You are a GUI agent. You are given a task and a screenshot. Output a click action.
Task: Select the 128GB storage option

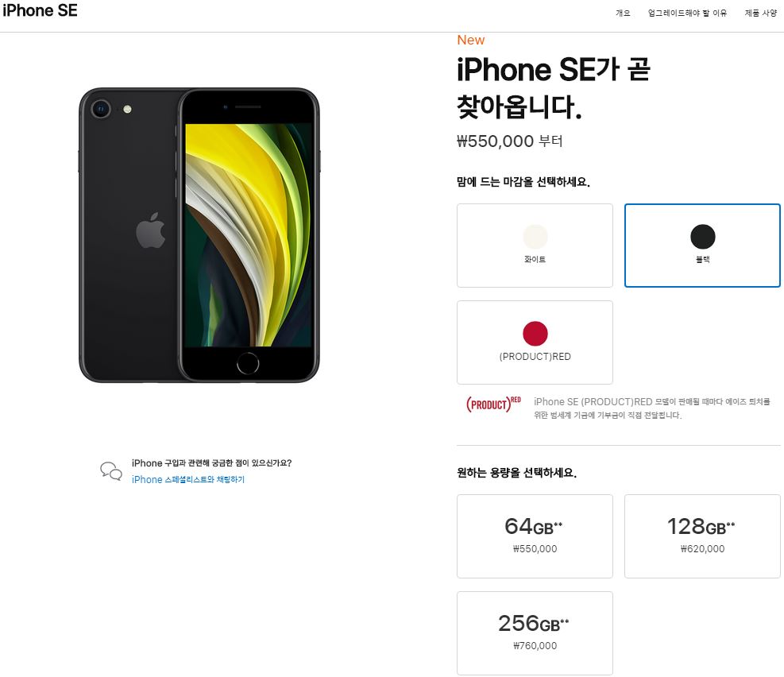[702, 536]
